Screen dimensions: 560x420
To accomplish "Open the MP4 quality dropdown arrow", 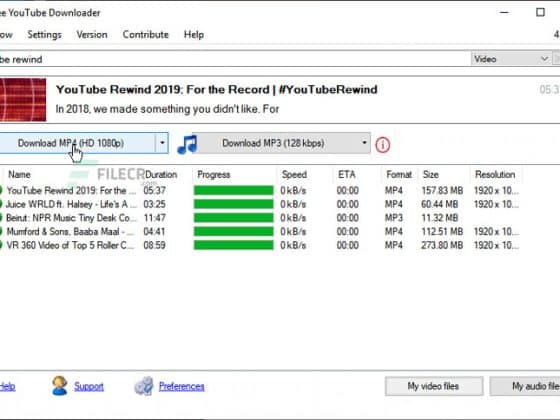I will coord(162,143).
